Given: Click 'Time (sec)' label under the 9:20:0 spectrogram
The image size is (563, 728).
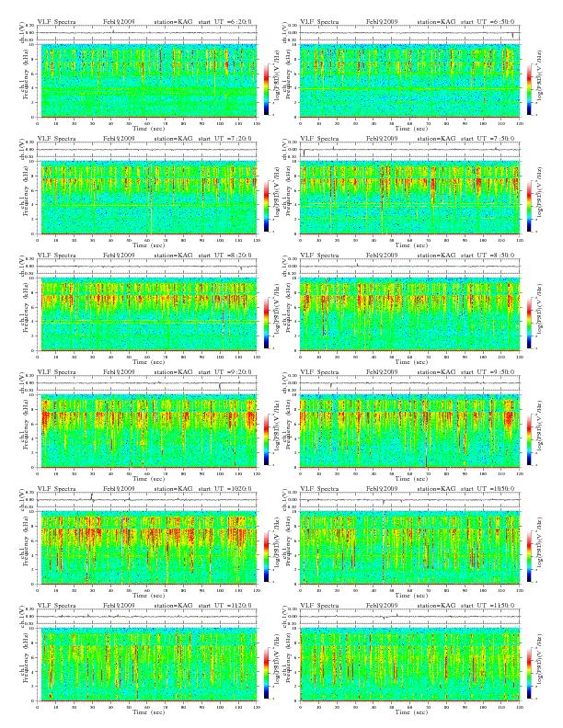Looking at the screenshot, I should tap(148, 478).
